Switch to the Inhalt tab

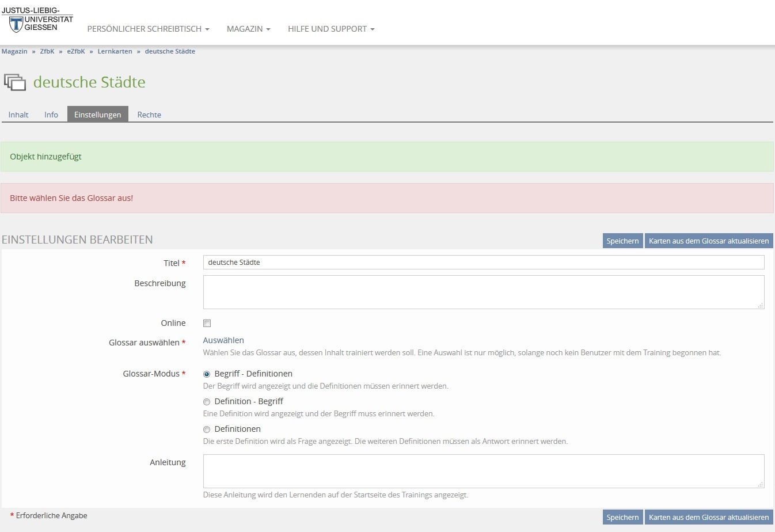(18, 115)
